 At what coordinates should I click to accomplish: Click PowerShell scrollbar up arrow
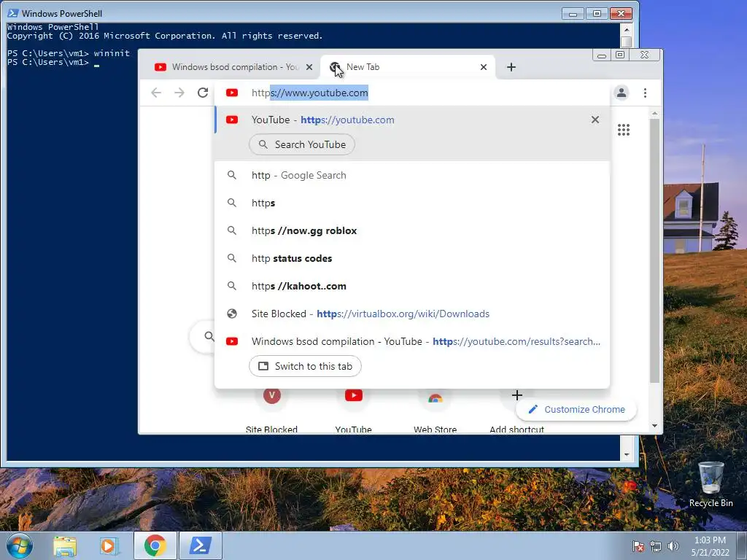click(627, 29)
